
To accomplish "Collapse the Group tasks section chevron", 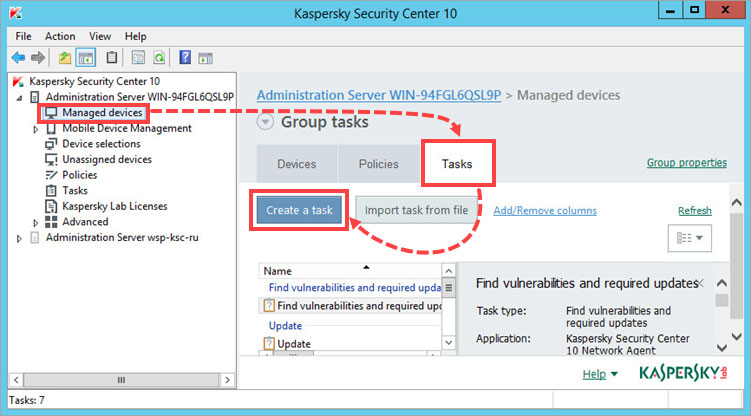I will [265, 122].
